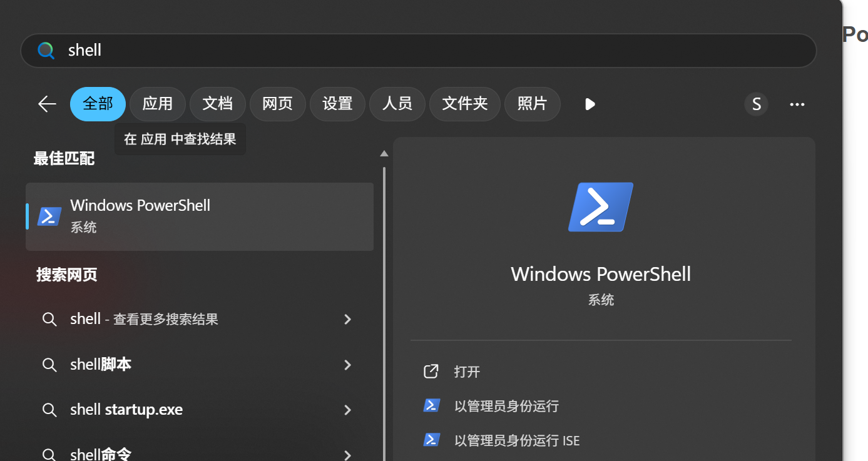Image resolution: width=868 pixels, height=461 pixels.
Task: Click the Windows PowerShell icon in best match
Action: pos(49,216)
